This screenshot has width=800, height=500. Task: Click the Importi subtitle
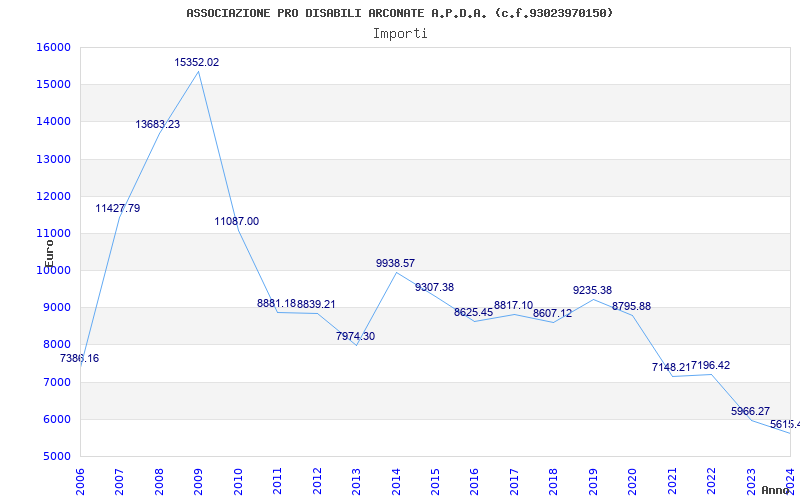point(400,34)
